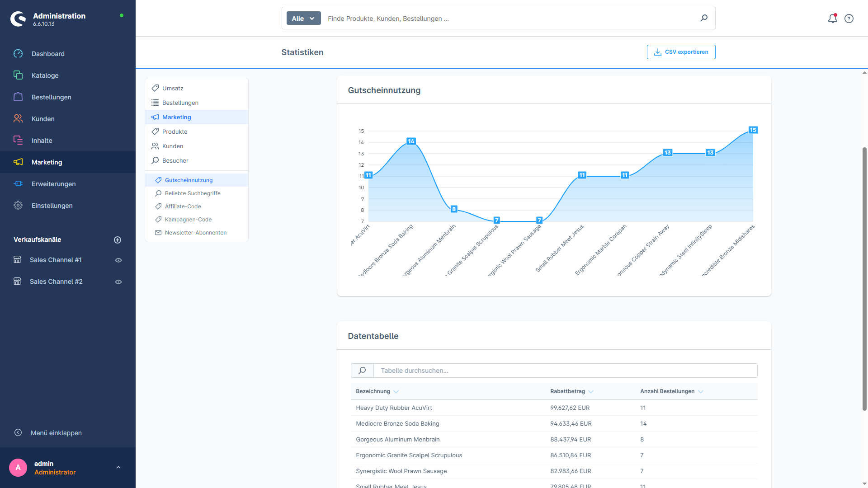This screenshot has height=488, width=868.
Task: Open the Alle search filter dropdown
Action: coord(303,18)
